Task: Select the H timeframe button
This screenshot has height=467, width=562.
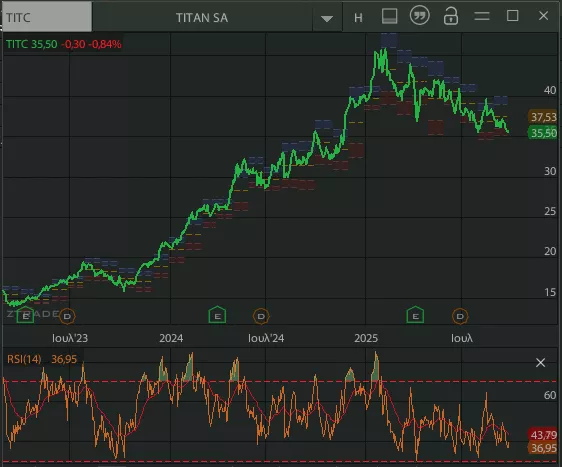Action: pyautogui.click(x=358, y=18)
